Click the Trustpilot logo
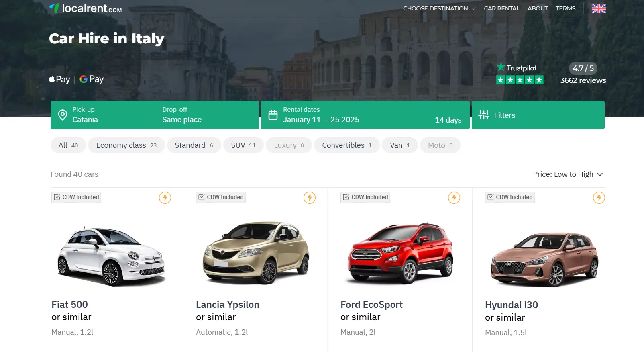The height and width of the screenshot is (352, 644). [517, 68]
